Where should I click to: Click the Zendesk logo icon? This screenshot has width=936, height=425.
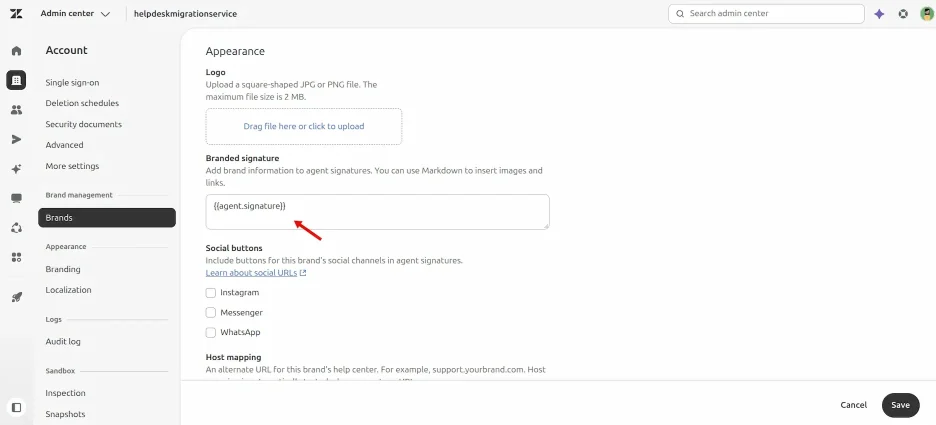coord(16,13)
